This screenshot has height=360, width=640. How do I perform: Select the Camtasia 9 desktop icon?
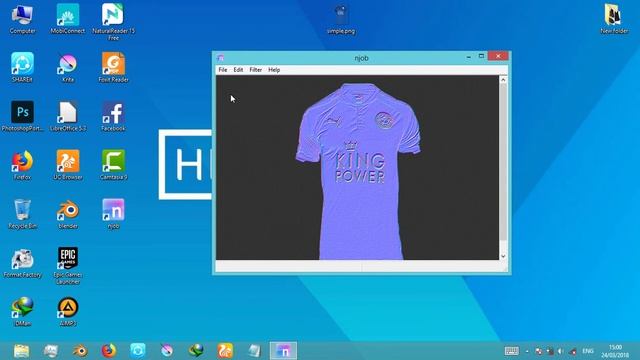(x=113, y=165)
